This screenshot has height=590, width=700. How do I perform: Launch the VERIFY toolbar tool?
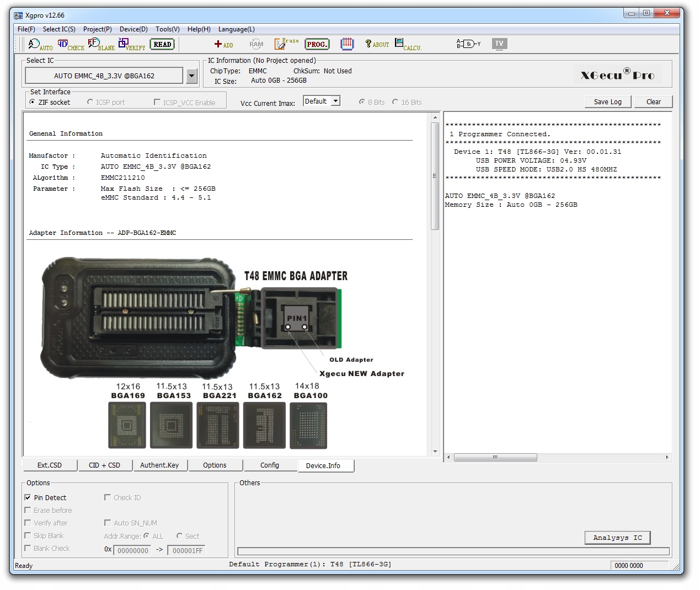[x=132, y=44]
